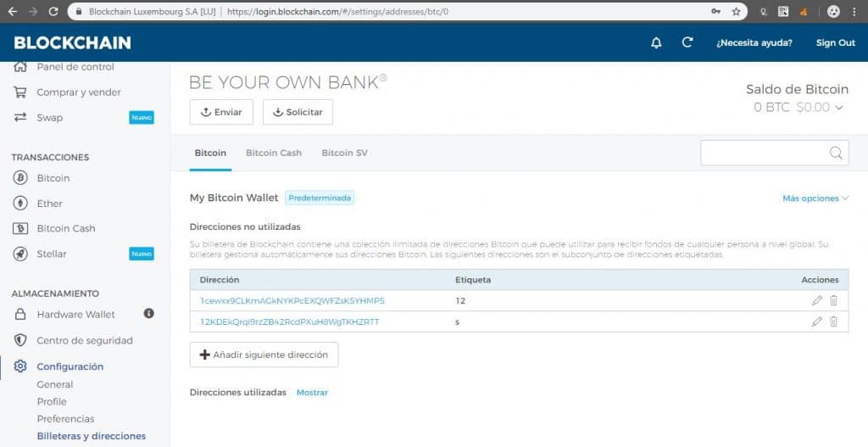Delete address 1cewxx9CLKm with trash icon
868x447 pixels.
click(x=834, y=300)
